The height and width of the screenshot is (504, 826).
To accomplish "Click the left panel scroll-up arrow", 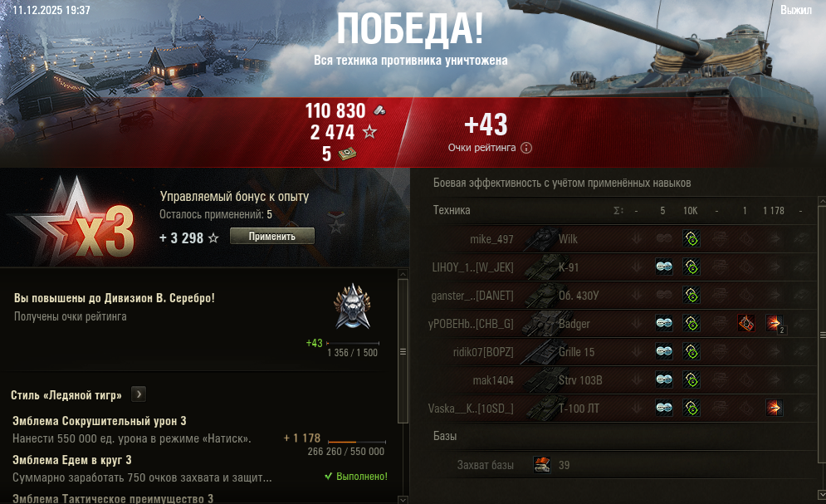I will [403, 274].
